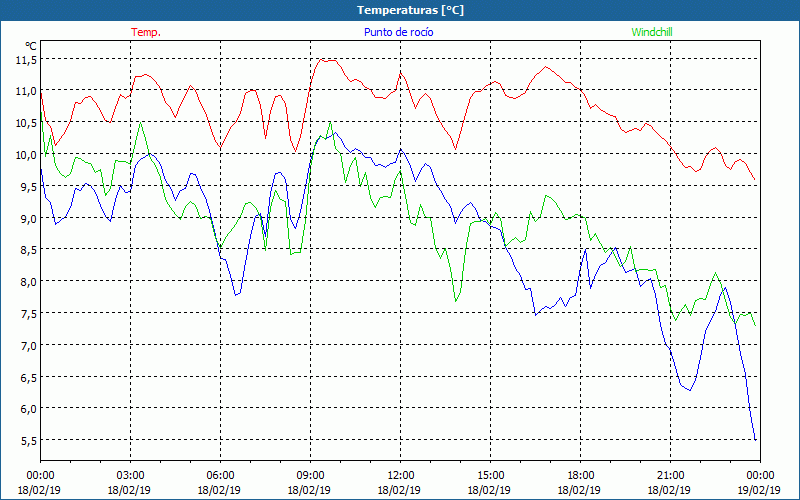The image size is (800, 500).
Task: Click the 8,0 y-axis value
Action: coord(29,282)
